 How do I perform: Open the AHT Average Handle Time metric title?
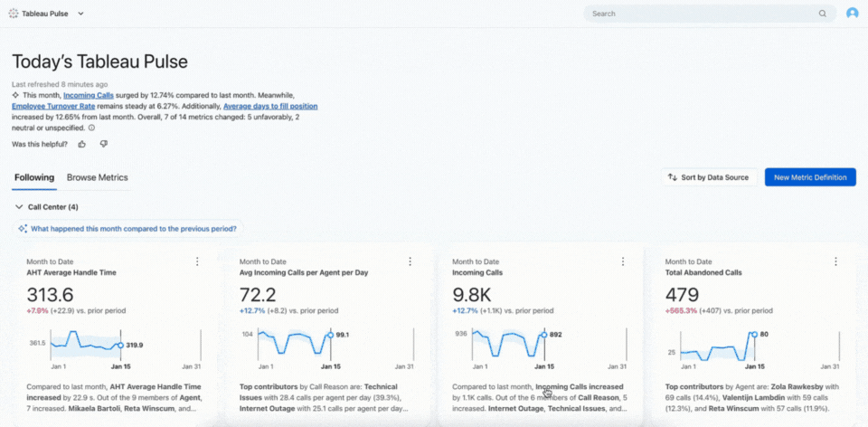71,272
